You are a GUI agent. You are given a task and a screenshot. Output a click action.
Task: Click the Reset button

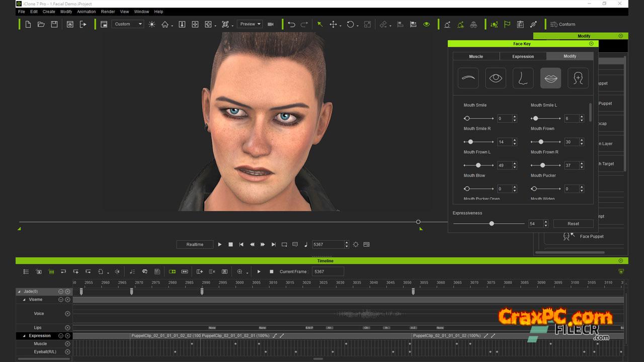tap(573, 224)
